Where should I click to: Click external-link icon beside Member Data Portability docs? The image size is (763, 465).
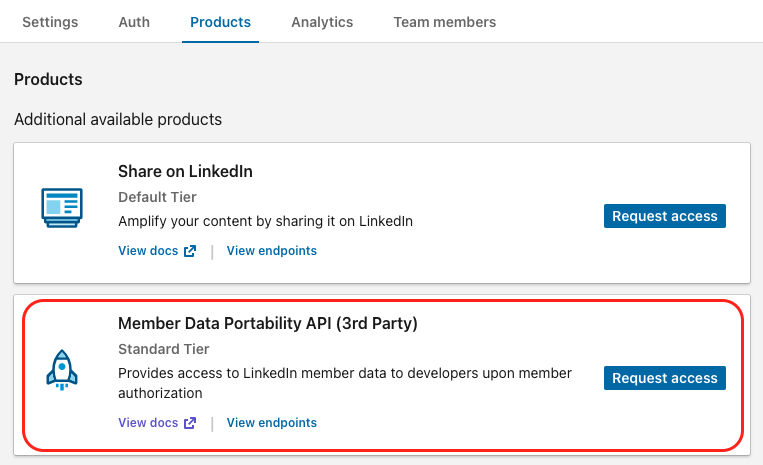190,423
